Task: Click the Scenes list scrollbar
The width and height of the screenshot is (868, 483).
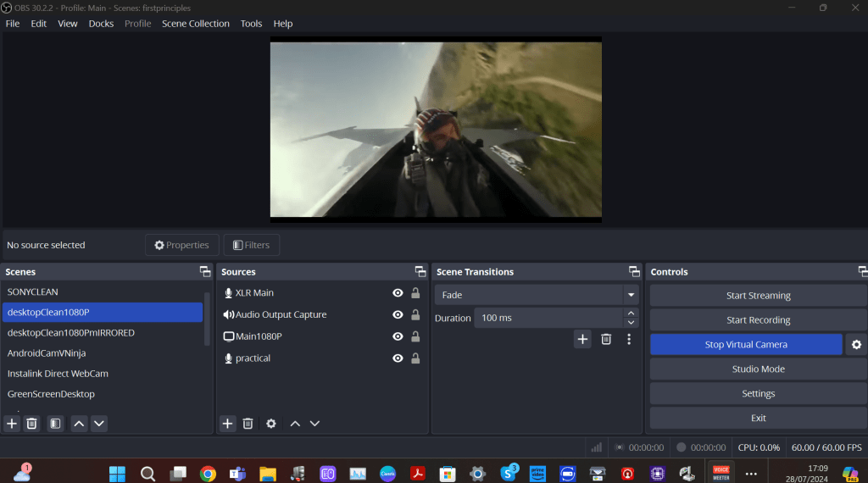Action: [208, 319]
